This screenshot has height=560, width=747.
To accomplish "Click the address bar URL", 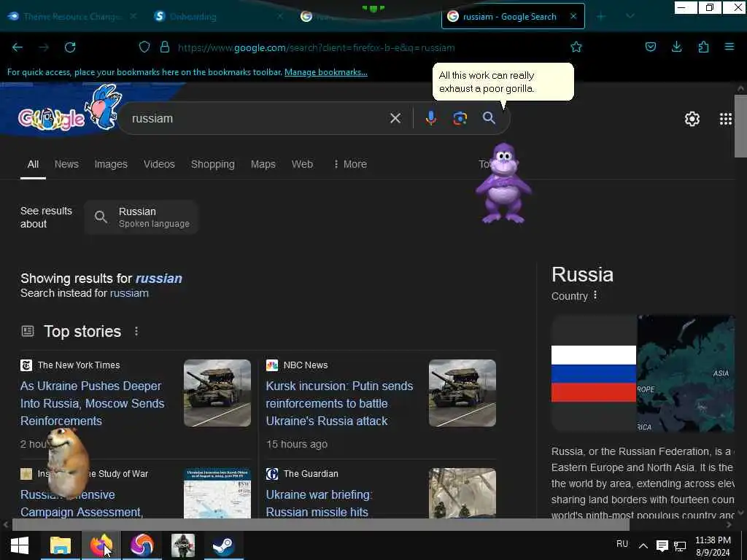I will 317,47.
